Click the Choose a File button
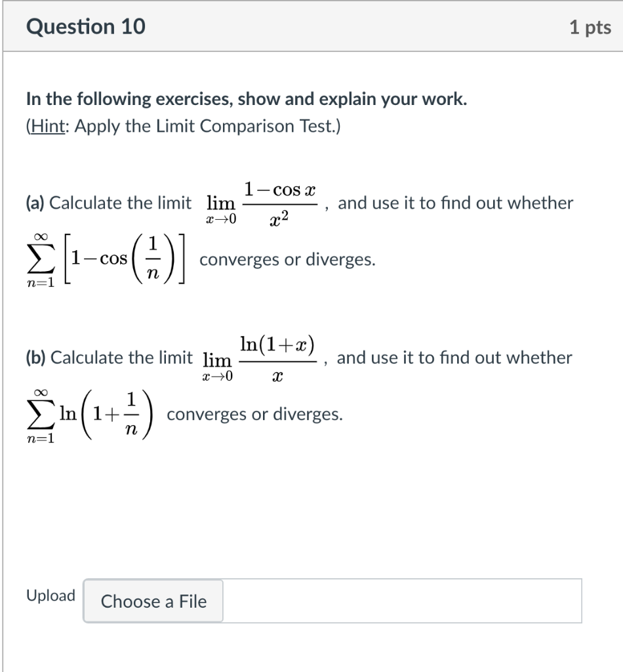Screen dimensions: 623x672 153,601
